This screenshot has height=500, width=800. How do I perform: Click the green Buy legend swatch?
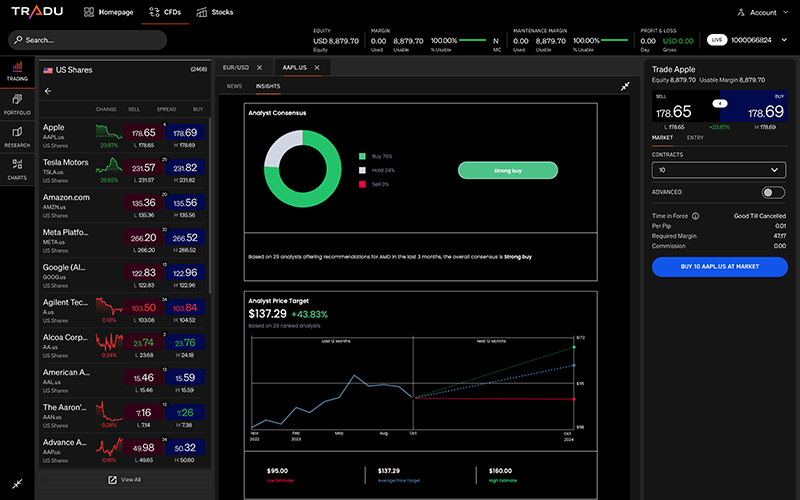coord(362,156)
